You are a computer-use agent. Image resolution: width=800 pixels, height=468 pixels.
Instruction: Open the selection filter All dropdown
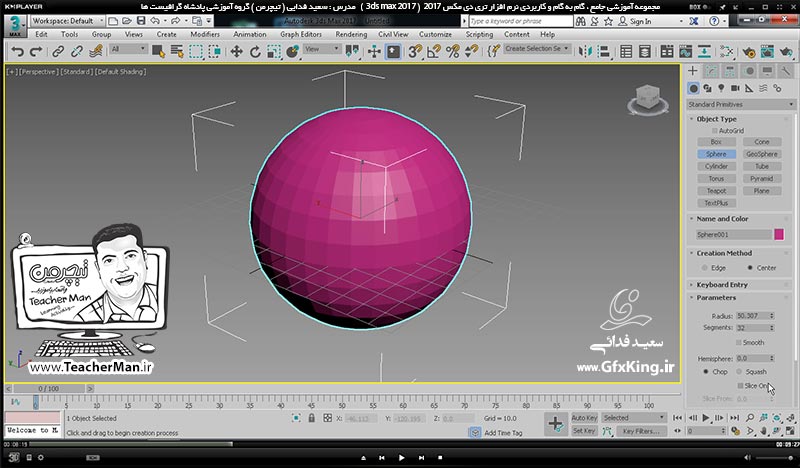129,49
